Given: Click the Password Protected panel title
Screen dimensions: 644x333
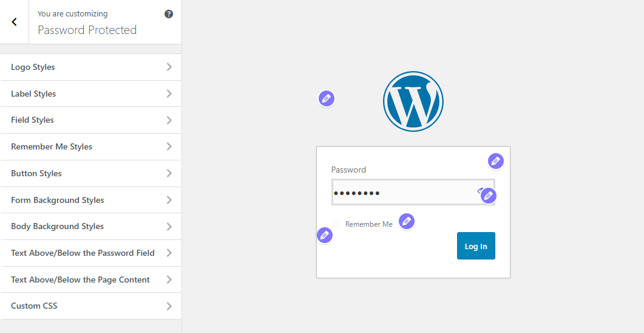Looking at the screenshot, I should [87, 30].
